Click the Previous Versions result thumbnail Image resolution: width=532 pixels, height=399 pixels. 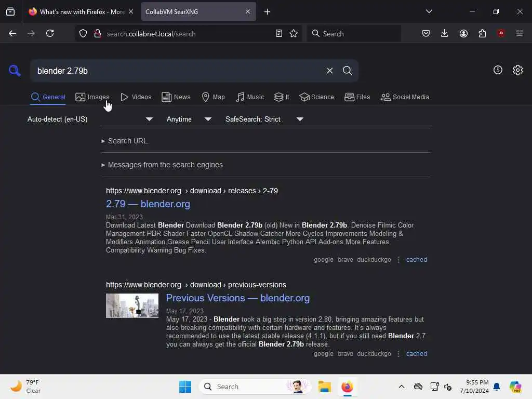(132, 305)
